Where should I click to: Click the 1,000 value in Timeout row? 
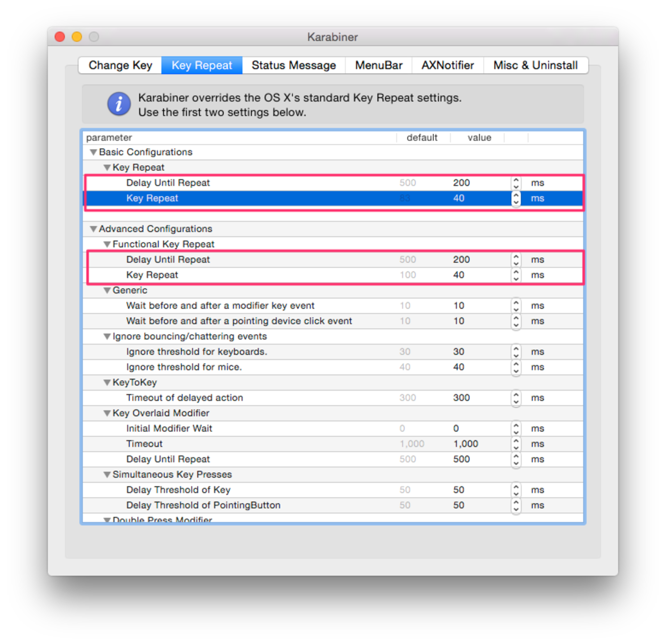point(466,444)
